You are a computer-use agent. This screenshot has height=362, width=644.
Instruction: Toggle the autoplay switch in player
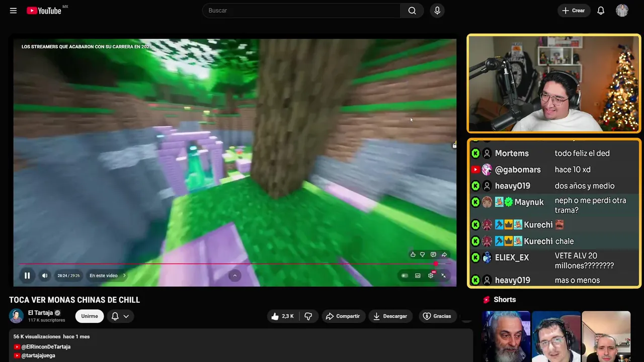point(405,276)
